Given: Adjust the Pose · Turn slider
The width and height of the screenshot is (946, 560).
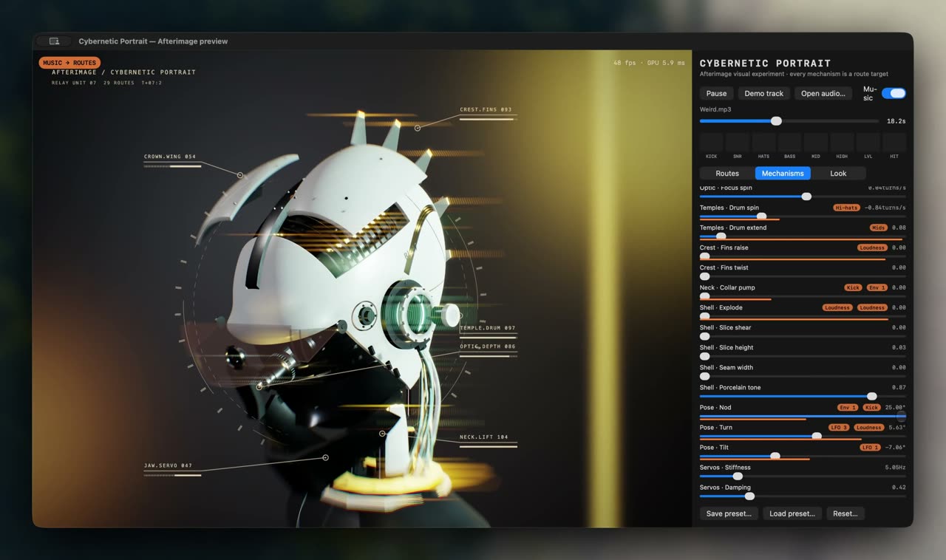Looking at the screenshot, I should 803,436.
